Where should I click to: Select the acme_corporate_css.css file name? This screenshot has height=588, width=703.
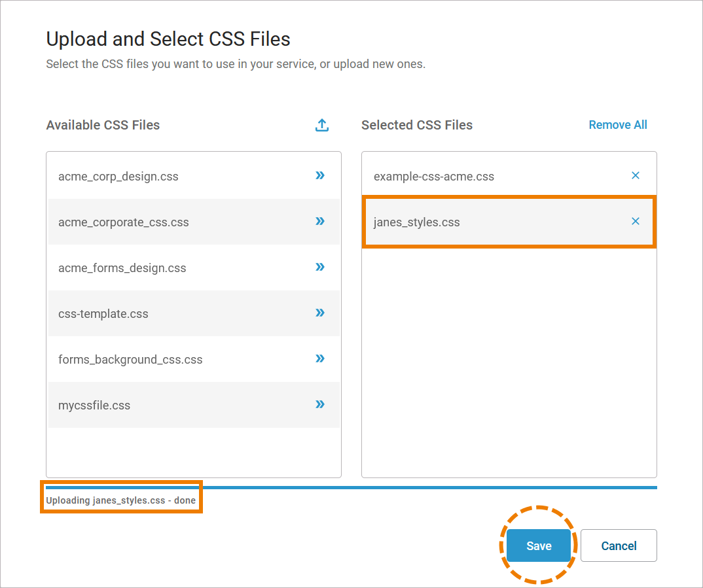124,222
